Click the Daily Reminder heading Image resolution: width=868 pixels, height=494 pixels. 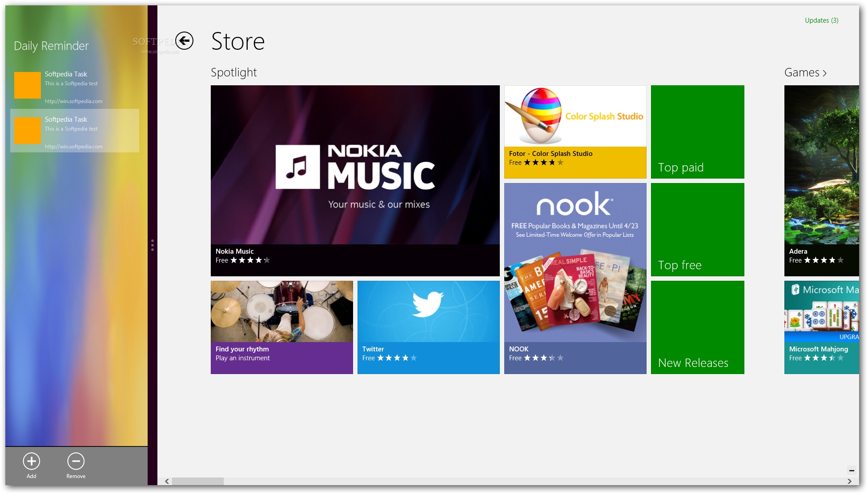51,46
